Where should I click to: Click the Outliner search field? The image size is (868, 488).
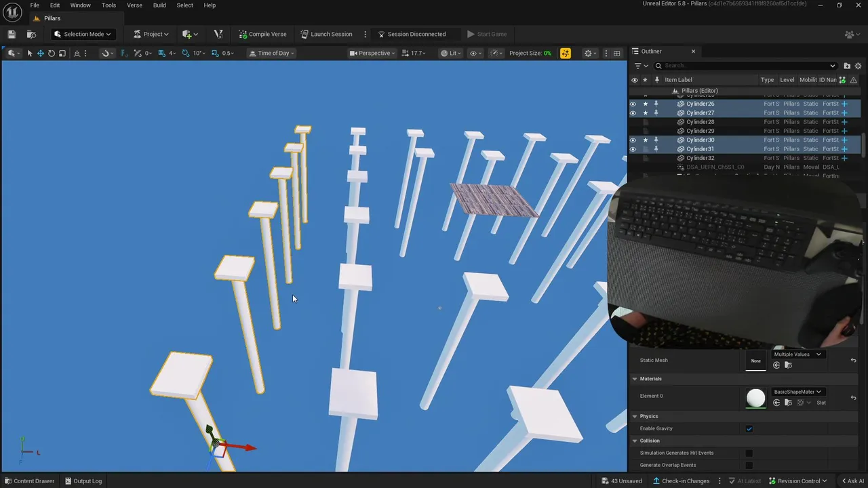(x=746, y=66)
